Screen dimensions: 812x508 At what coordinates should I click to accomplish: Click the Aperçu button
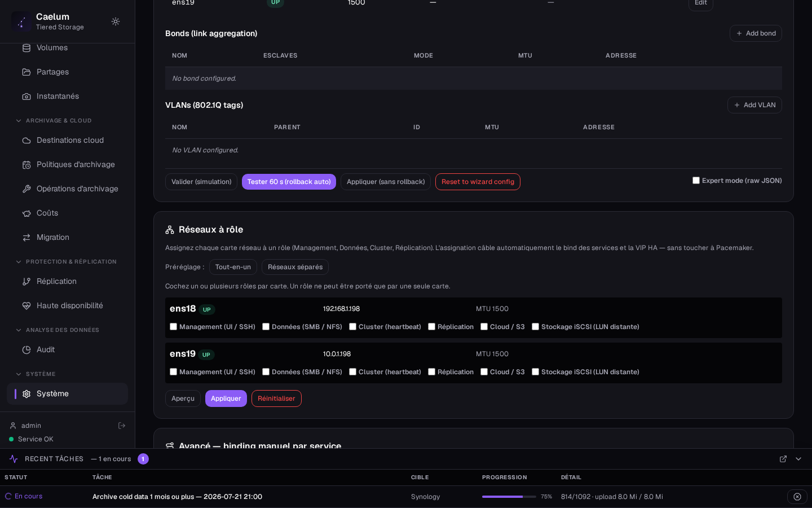tap(183, 398)
